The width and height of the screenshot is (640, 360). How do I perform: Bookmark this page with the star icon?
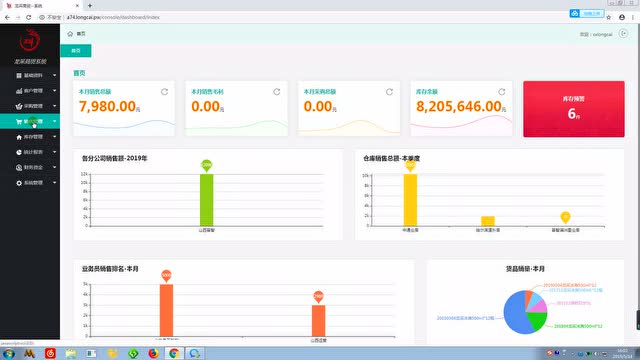pos(609,17)
